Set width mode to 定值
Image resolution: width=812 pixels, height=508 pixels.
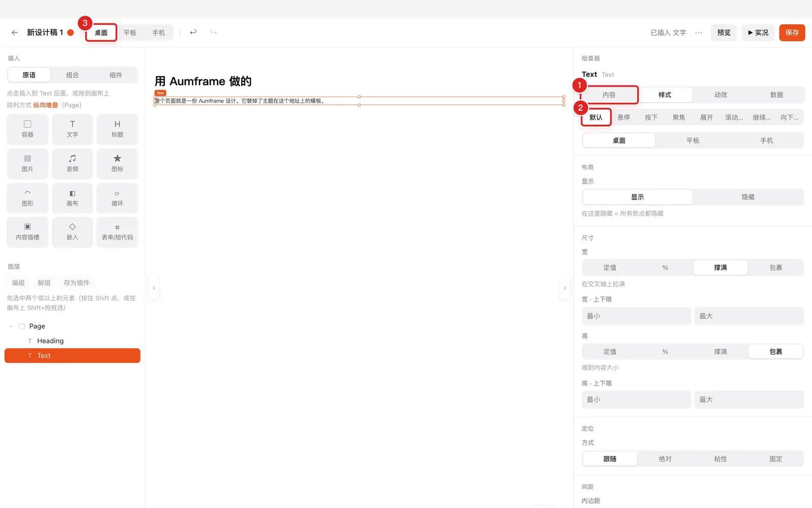click(610, 268)
